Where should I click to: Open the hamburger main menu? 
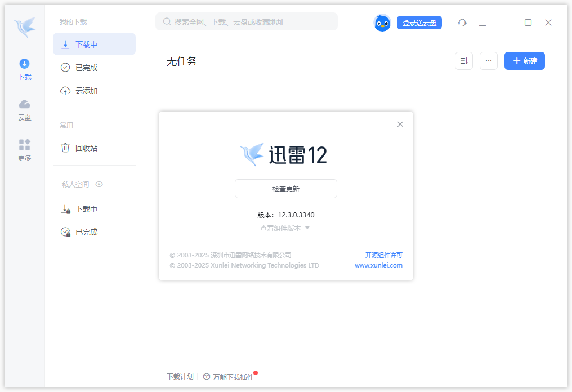[482, 23]
